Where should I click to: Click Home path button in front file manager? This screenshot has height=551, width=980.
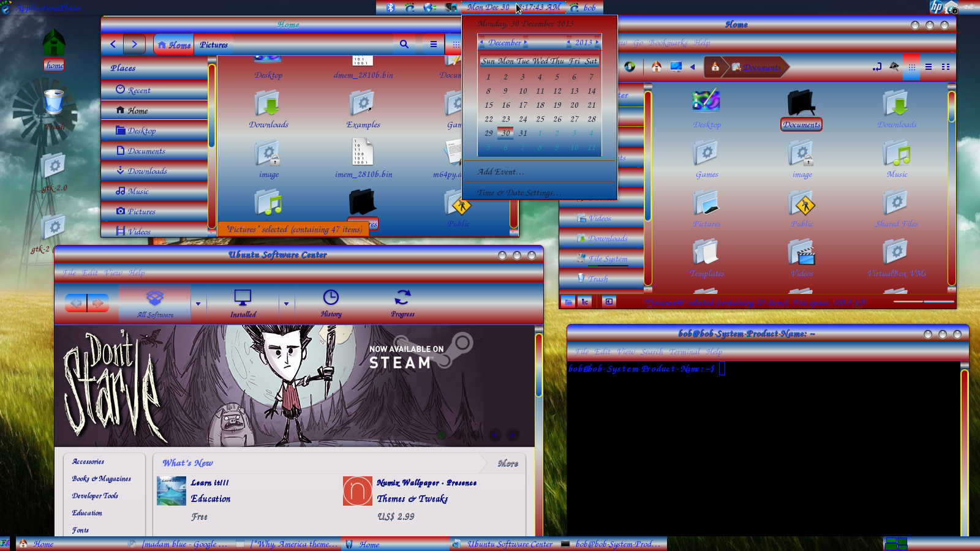pos(174,45)
